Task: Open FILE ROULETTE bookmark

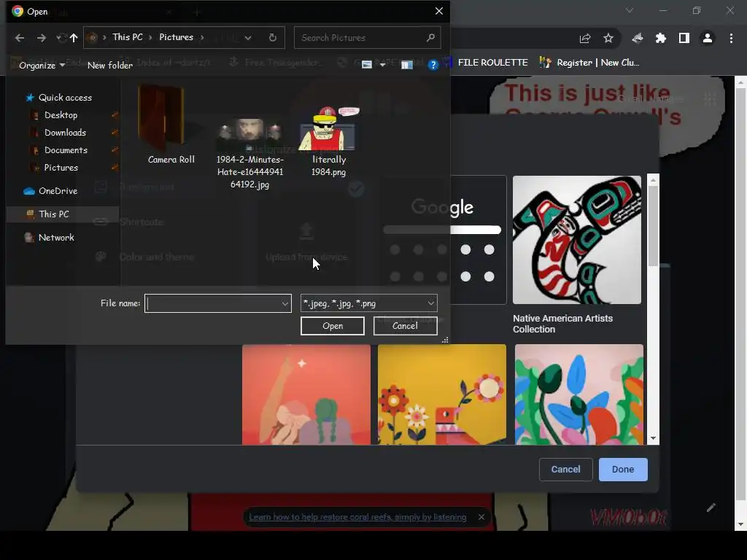Action: [x=486, y=63]
